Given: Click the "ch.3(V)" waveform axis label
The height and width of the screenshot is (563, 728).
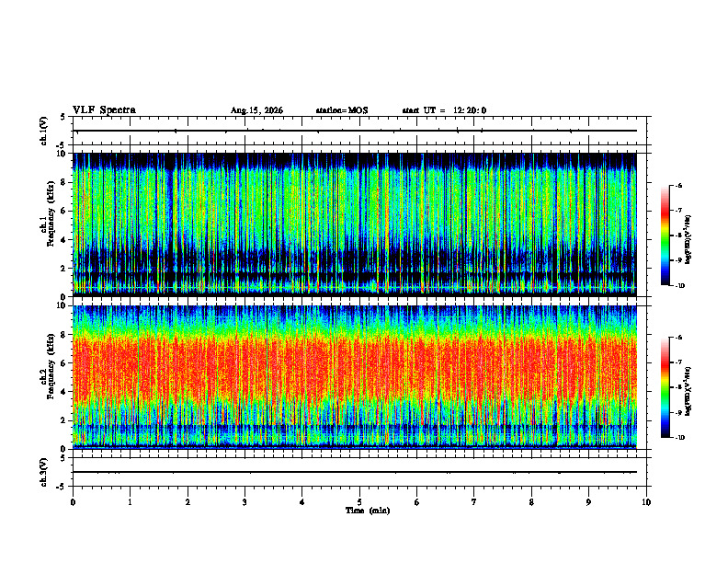Looking at the screenshot, I should [44, 473].
